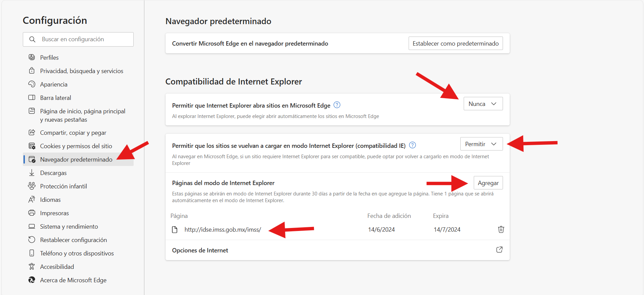Click help icon next to Internet Explorer abra sitios

click(x=337, y=105)
